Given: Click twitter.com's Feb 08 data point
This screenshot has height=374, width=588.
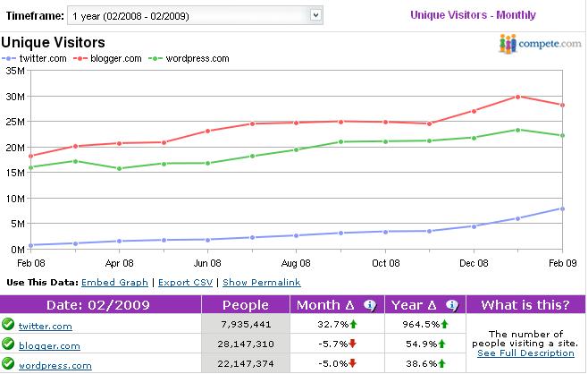Looking at the screenshot, I should [30, 245].
